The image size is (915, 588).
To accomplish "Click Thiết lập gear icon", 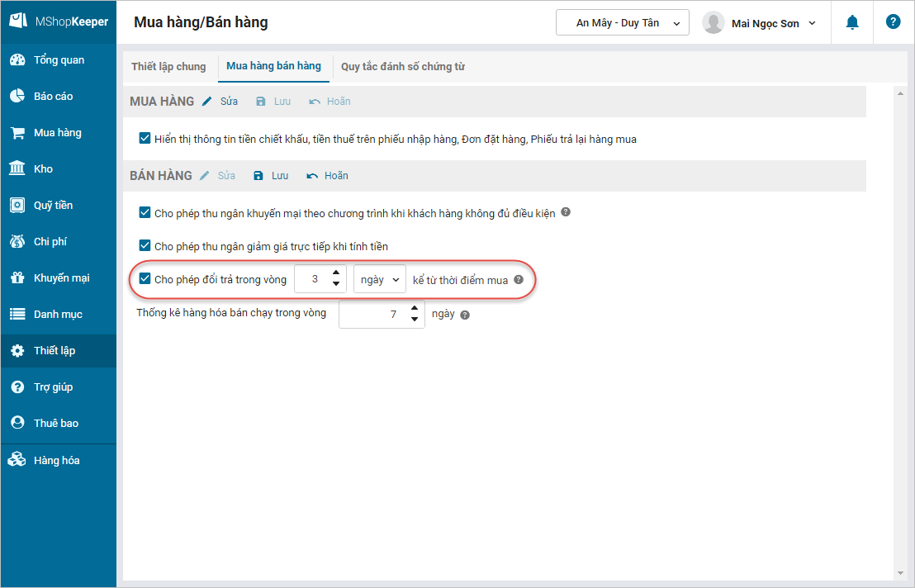I will coord(17,351).
